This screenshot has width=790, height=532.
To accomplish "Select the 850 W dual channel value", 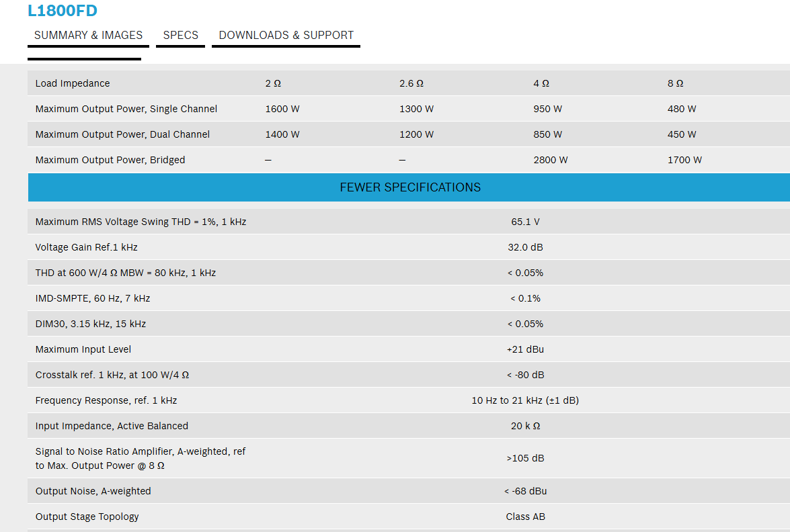I will click(x=548, y=134).
